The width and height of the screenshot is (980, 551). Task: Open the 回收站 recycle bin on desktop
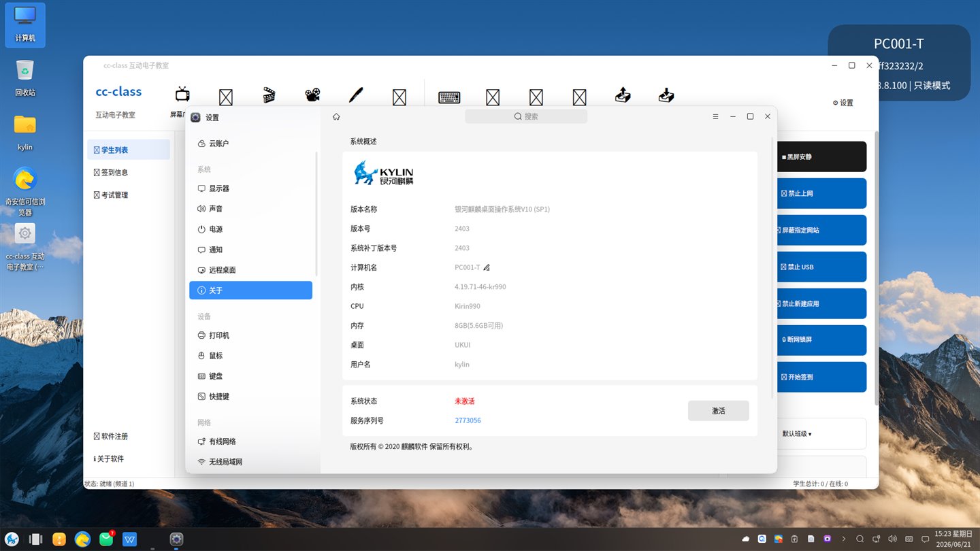25,78
